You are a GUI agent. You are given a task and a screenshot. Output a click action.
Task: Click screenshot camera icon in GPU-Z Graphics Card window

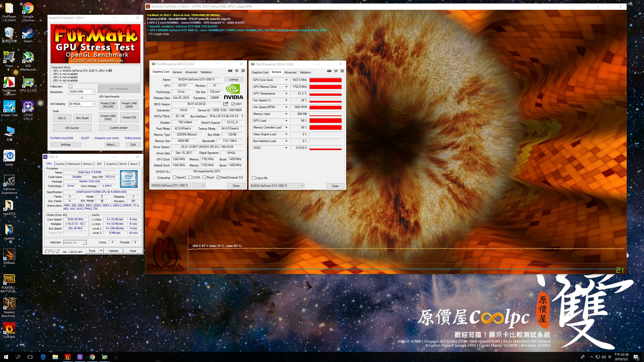[230, 71]
